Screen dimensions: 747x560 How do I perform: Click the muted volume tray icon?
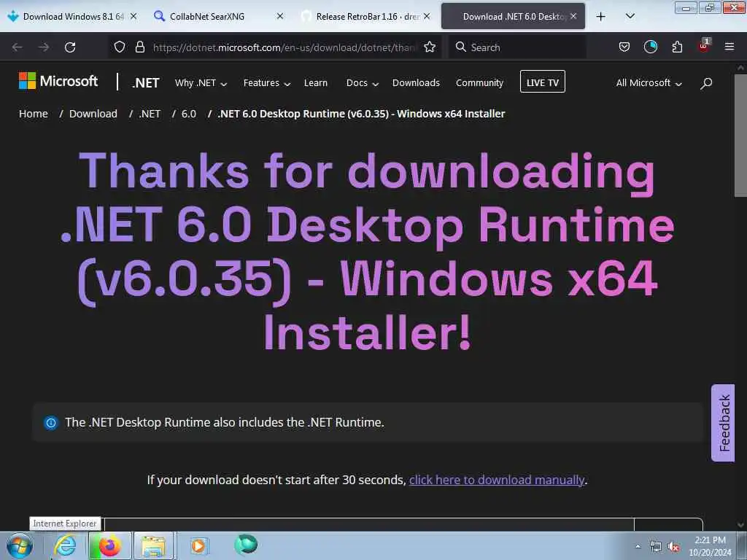coord(673,547)
